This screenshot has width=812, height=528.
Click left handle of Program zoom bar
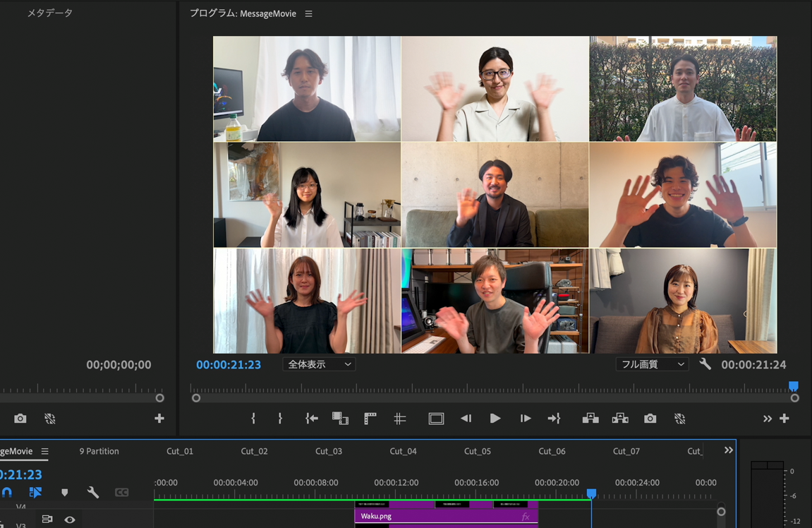pos(196,398)
